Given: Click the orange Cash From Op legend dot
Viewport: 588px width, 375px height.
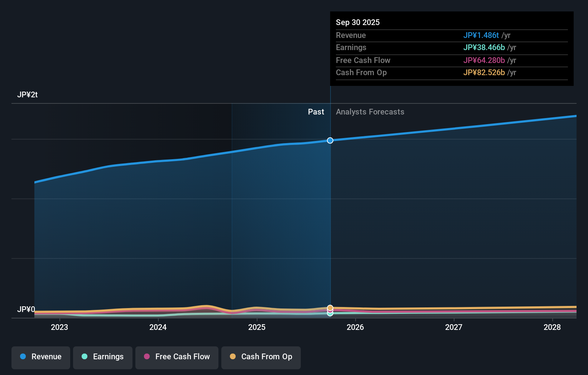Looking at the screenshot, I should pos(233,356).
